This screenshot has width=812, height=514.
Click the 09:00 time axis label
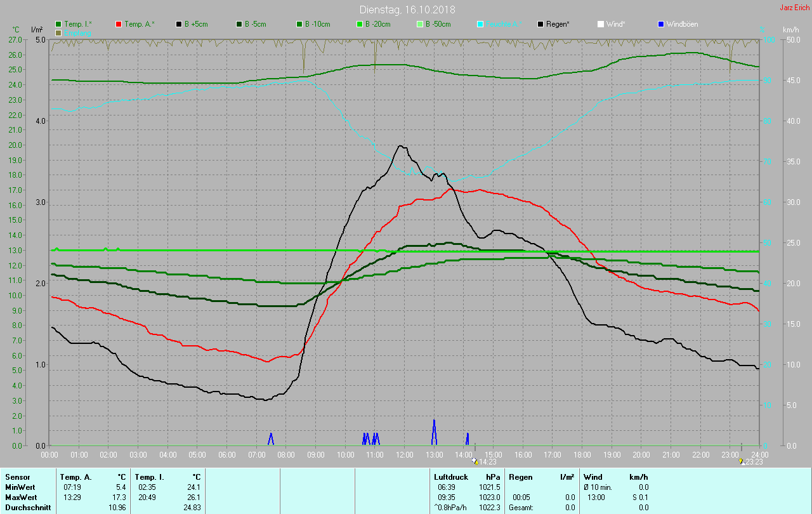[316, 455]
